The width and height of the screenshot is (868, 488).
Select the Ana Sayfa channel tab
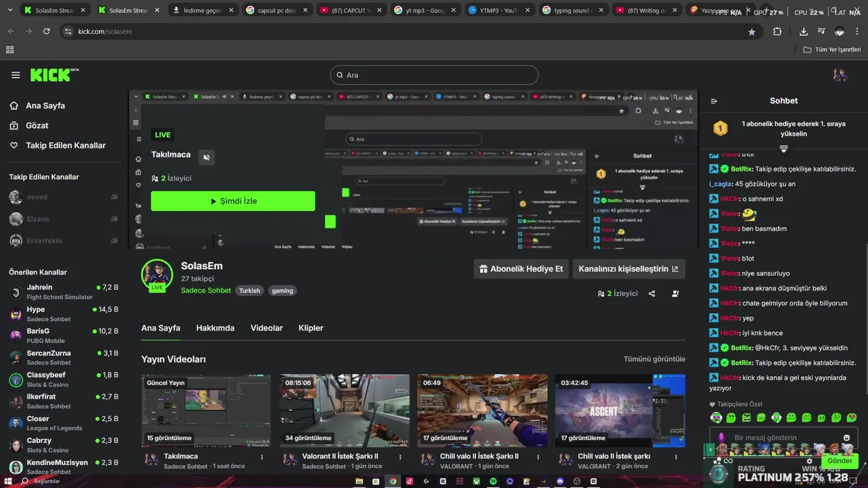tap(161, 328)
